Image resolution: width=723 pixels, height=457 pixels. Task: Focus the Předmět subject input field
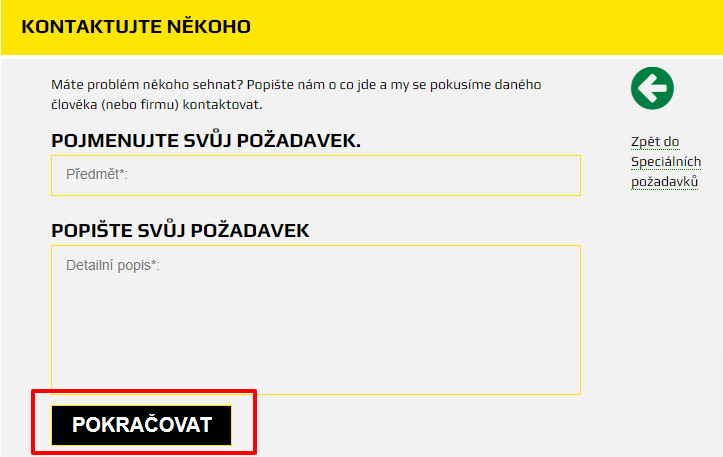click(x=316, y=175)
